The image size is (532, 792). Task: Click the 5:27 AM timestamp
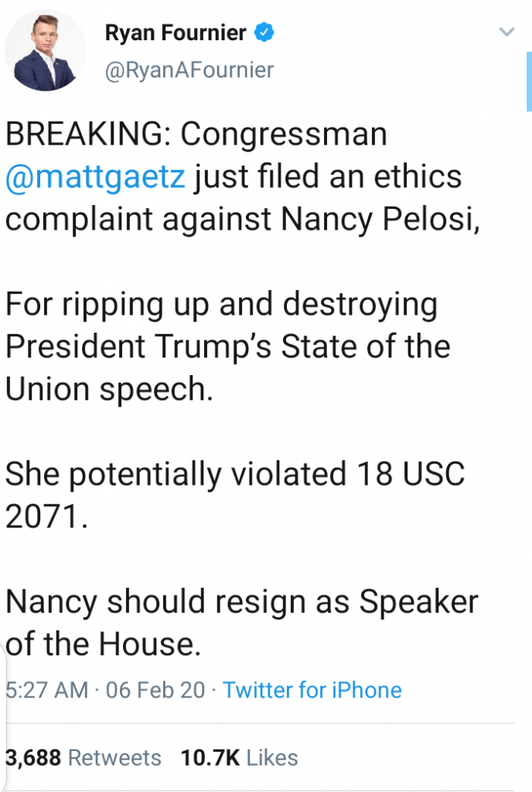(46, 690)
